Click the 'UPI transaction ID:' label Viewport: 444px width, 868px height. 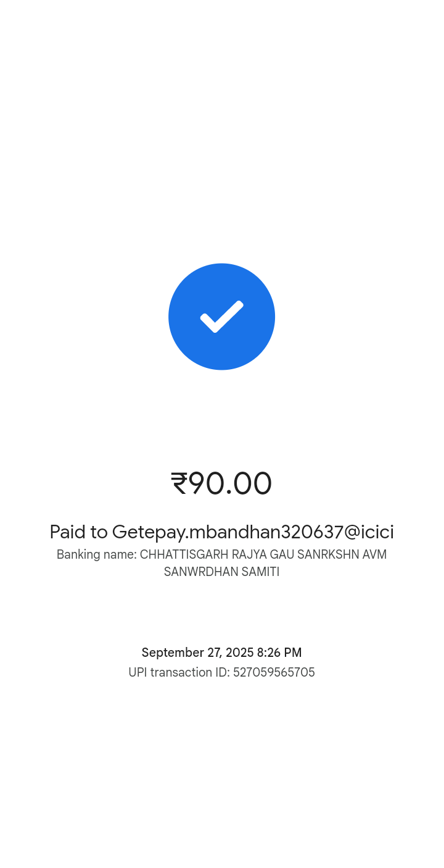coord(179,672)
